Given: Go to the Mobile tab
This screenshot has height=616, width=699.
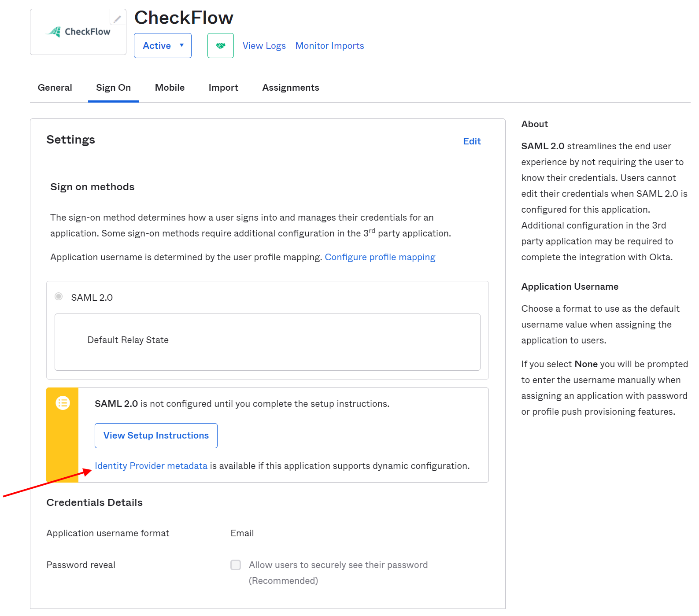Looking at the screenshot, I should click(x=170, y=88).
